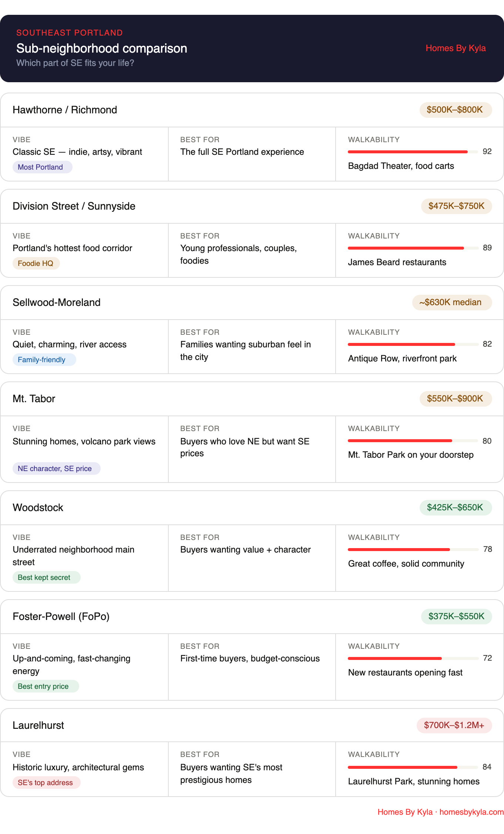Select the Sellwood-Moreland card title
This screenshot has height=834, width=504.
57,303
